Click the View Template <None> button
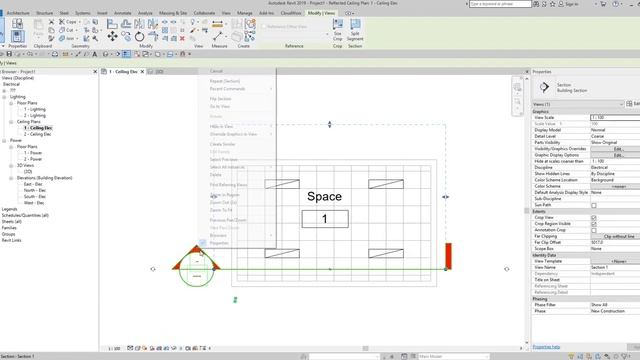The image size is (640, 360). tap(615, 261)
